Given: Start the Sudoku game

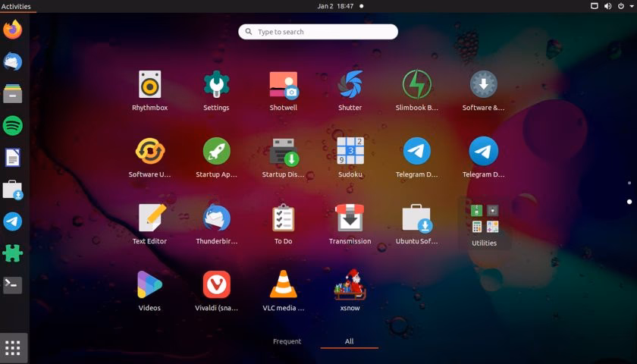Looking at the screenshot, I should 350,151.
